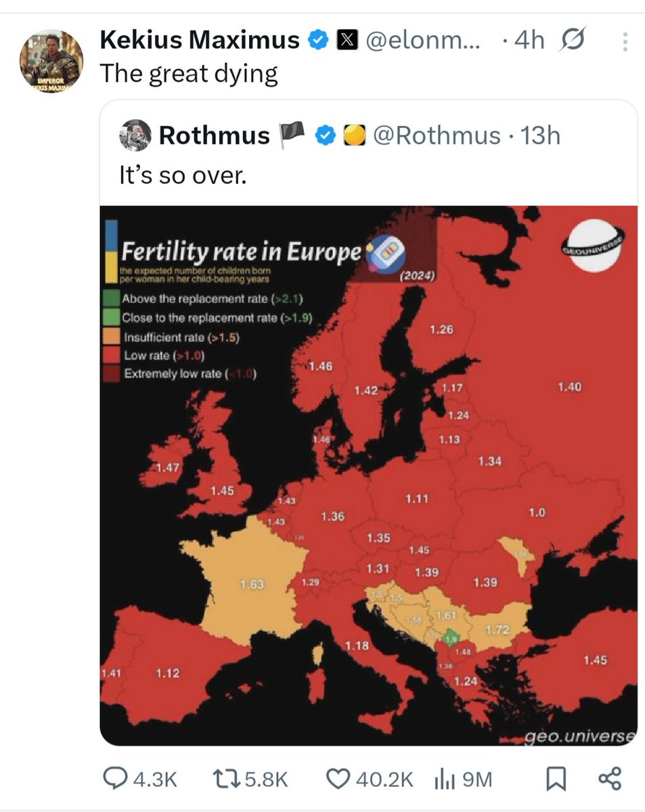Like the post with heart icon
The image size is (645, 812).
(x=338, y=780)
